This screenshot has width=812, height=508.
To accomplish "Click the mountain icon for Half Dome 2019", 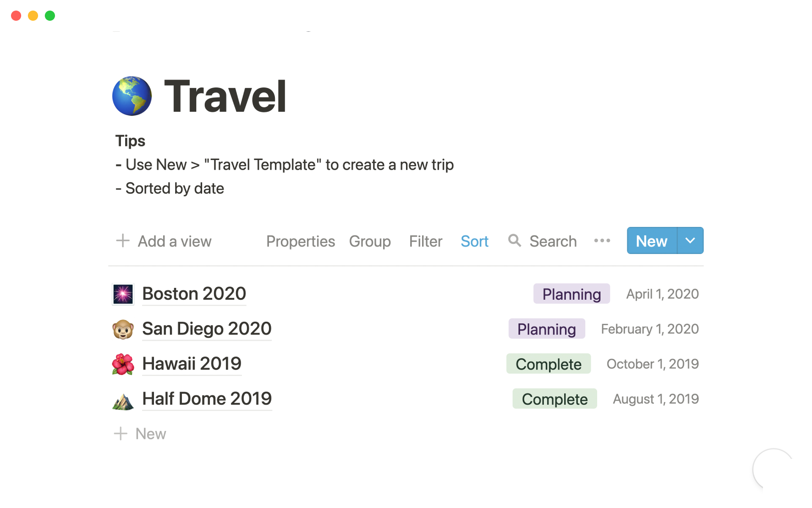I will pyautogui.click(x=123, y=400).
